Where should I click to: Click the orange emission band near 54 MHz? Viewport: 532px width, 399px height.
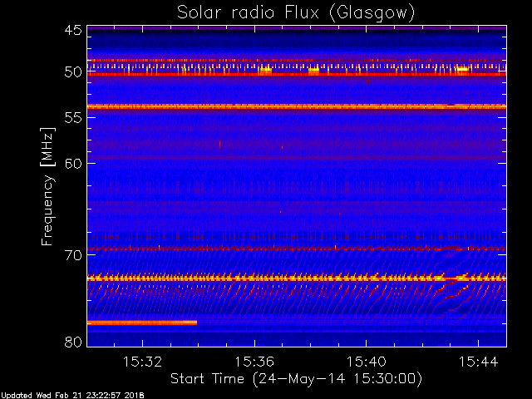297,106
